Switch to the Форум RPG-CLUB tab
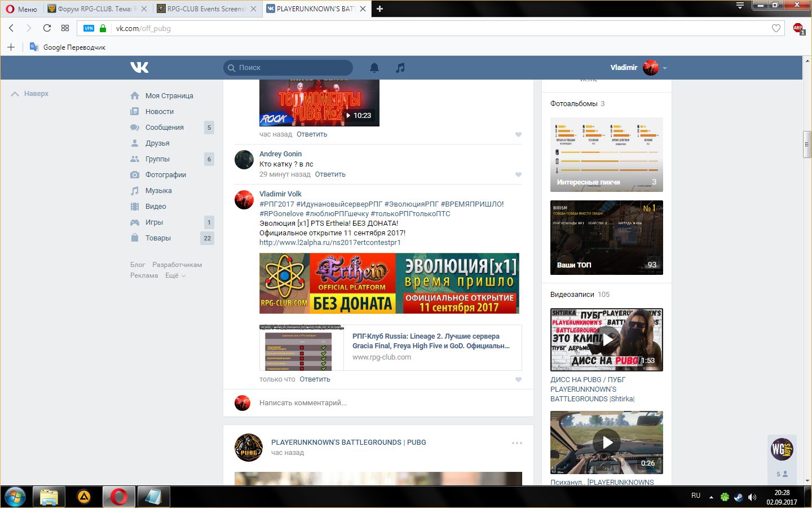 (98, 9)
